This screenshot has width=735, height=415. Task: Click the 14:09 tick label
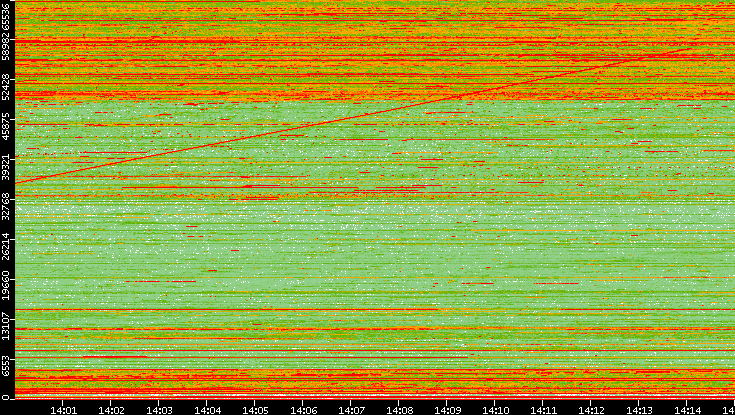point(447,410)
